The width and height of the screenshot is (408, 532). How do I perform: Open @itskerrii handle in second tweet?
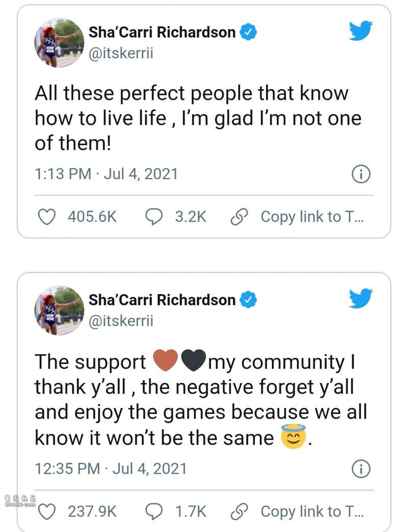coord(121,321)
